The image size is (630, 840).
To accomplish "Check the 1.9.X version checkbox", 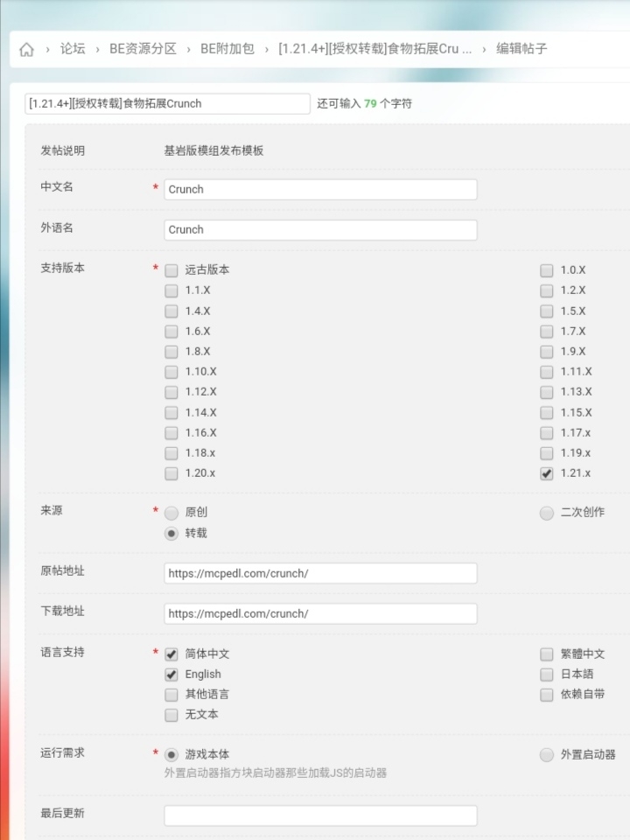I will point(546,352).
